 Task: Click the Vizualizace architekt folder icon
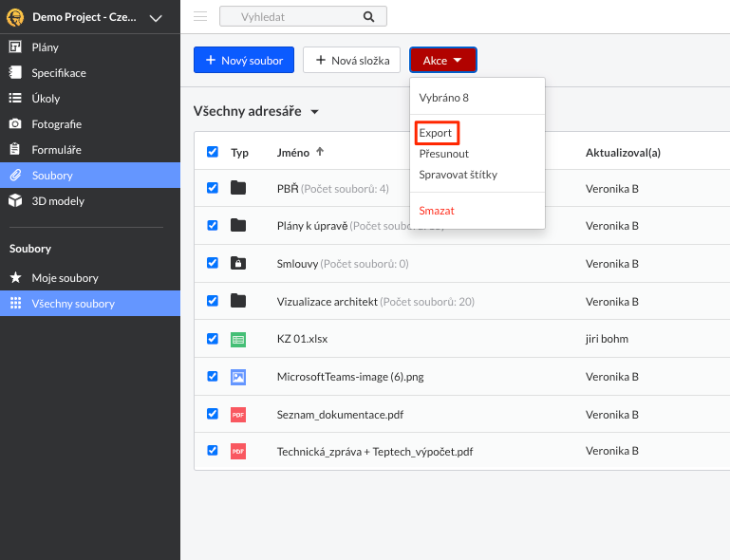click(238, 301)
